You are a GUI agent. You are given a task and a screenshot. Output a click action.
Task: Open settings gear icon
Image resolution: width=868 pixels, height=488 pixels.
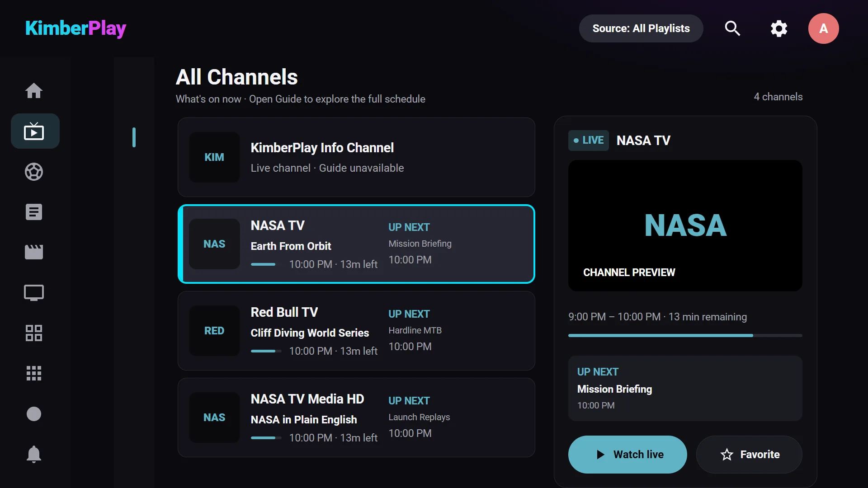coord(779,28)
